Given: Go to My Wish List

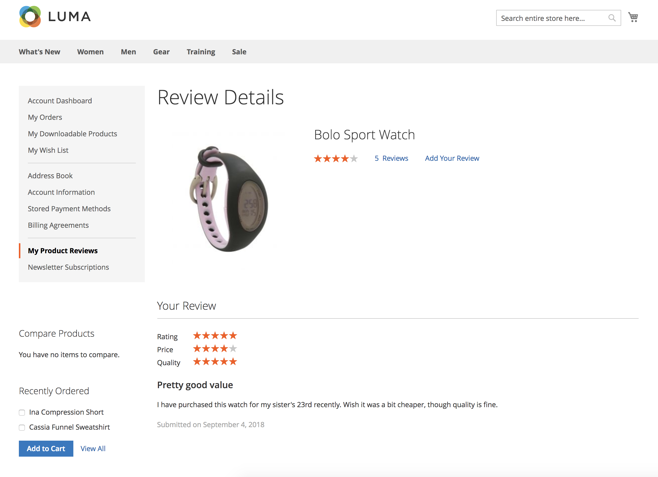Looking at the screenshot, I should click(x=48, y=150).
